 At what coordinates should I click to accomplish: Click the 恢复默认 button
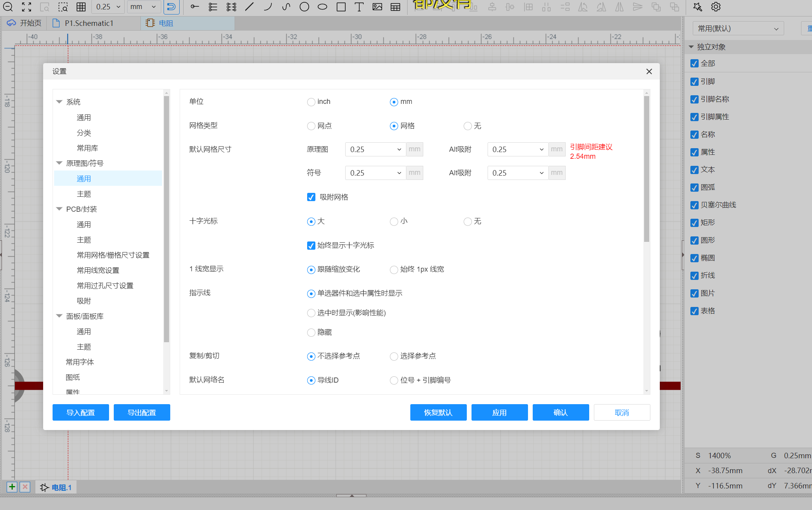[x=438, y=412]
